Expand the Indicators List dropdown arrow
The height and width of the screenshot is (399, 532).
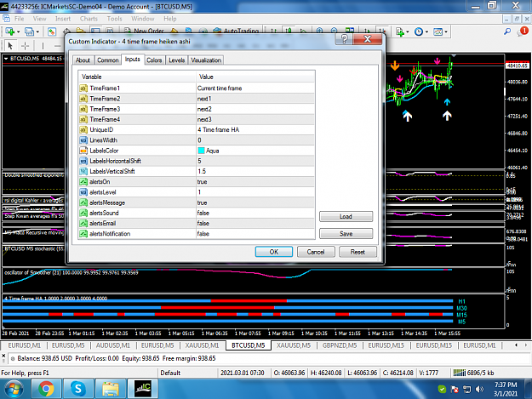pyautogui.click(x=408, y=31)
